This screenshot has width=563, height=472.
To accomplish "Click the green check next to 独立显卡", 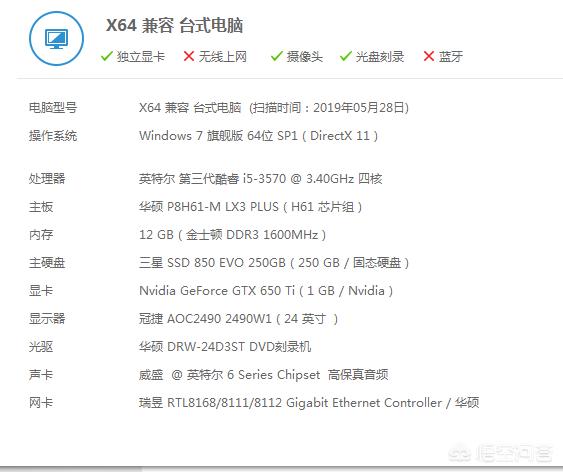I will tap(107, 56).
